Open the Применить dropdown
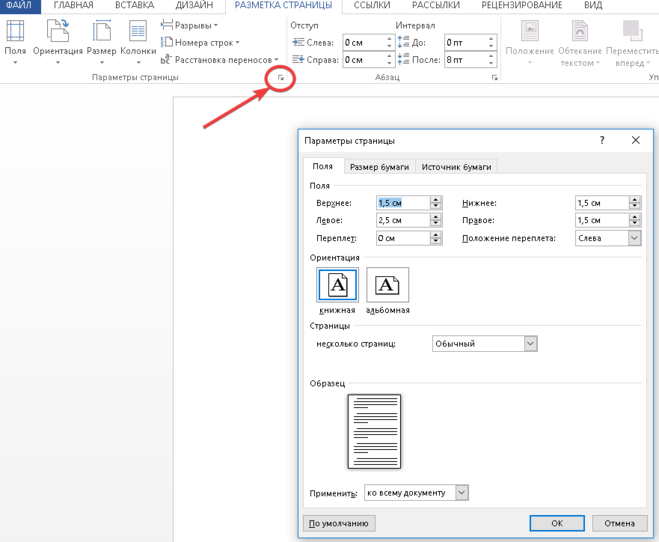 [x=416, y=492]
